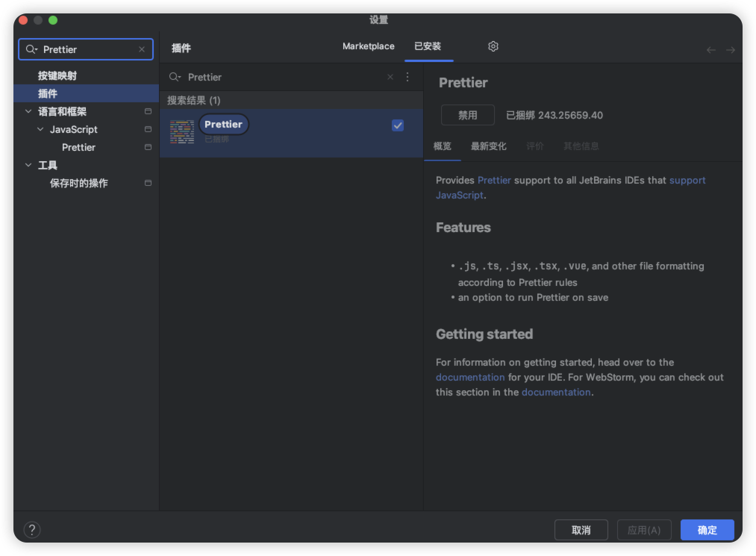Select Prettier under JavaScript in tree
Image resolution: width=756 pixels, height=556 pixels.
pyautogui.click(x=78, y=147)
